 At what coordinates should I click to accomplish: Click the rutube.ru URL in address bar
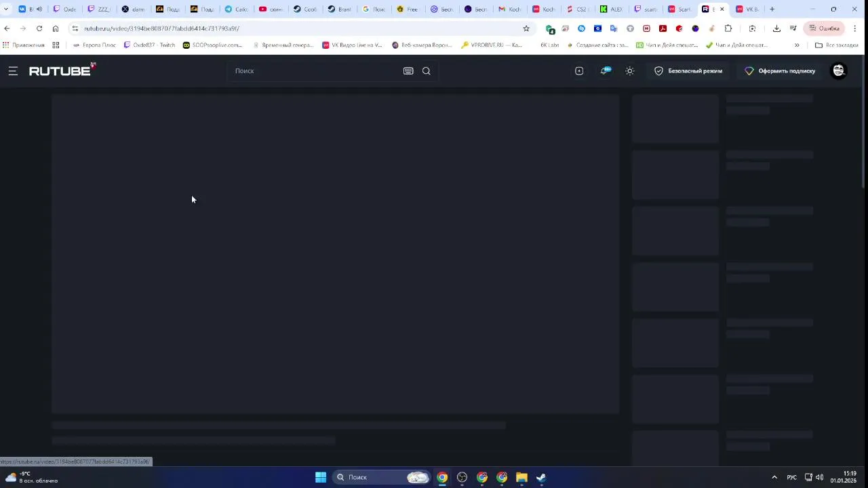(x=161, y=28)
